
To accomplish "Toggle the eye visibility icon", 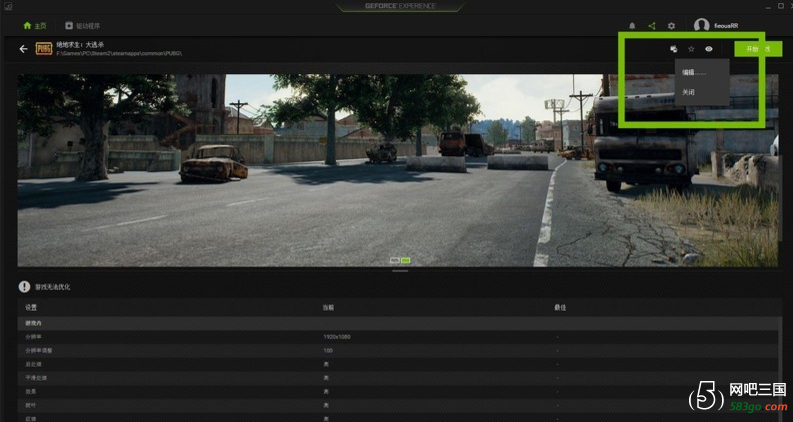I will (x=709, y=49).
